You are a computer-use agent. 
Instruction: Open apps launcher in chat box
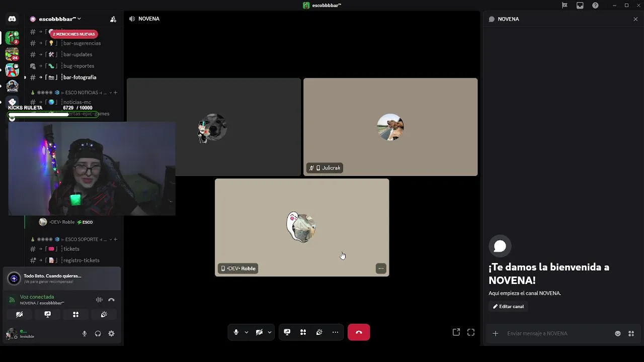631,333
